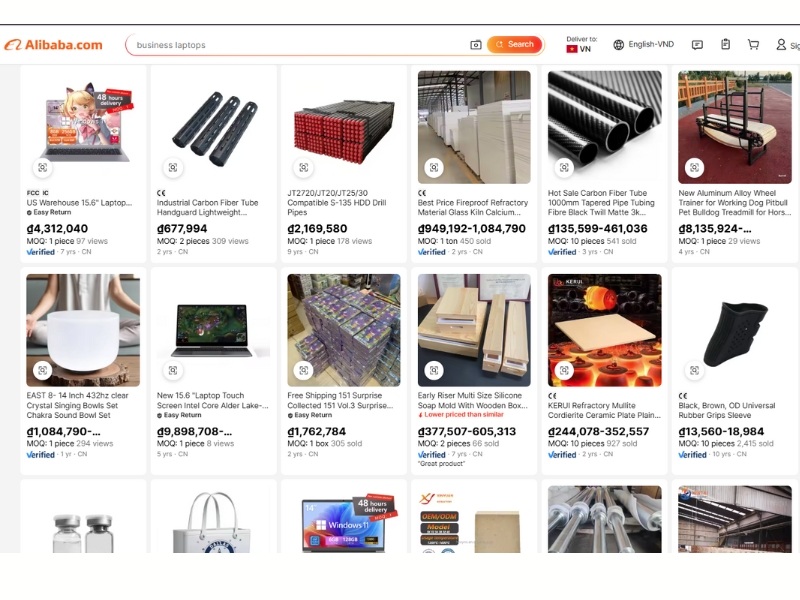
Task: Click the Alibaba.com logo
Action: tap(54, 45)
